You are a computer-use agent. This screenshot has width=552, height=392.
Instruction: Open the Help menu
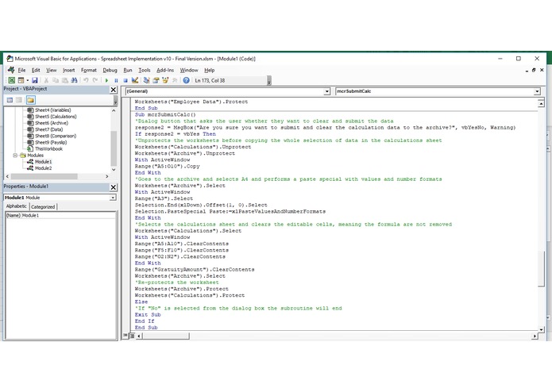pos(209,71)
